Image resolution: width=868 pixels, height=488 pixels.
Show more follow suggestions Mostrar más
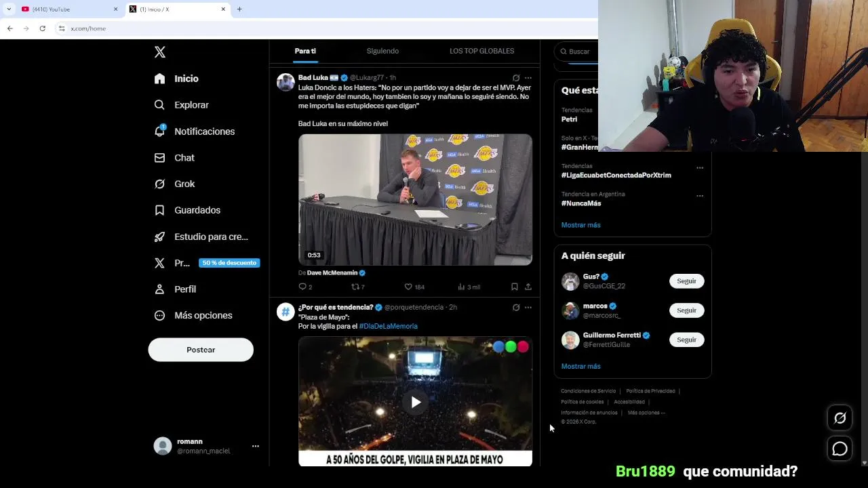[x=580, y=366]
